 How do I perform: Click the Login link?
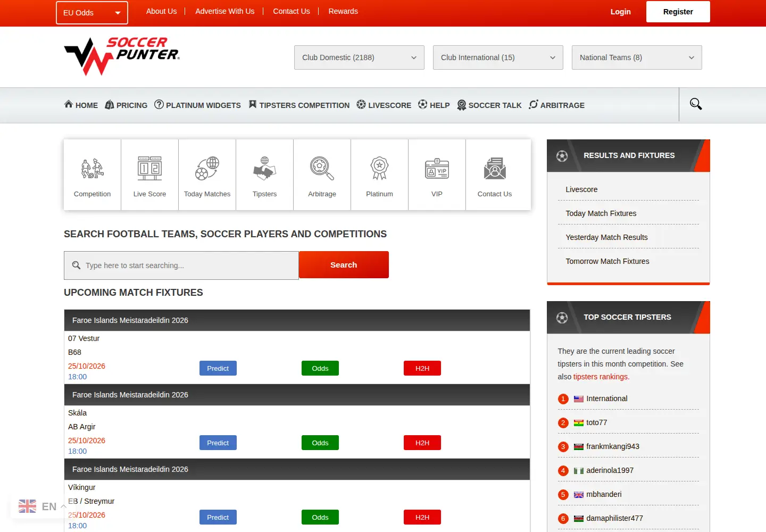620,12
